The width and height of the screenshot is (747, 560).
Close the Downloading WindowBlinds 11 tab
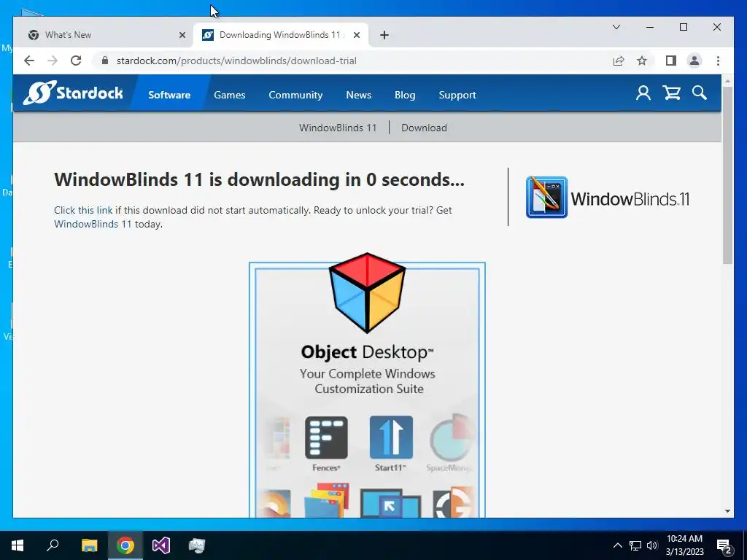[357, 35]
